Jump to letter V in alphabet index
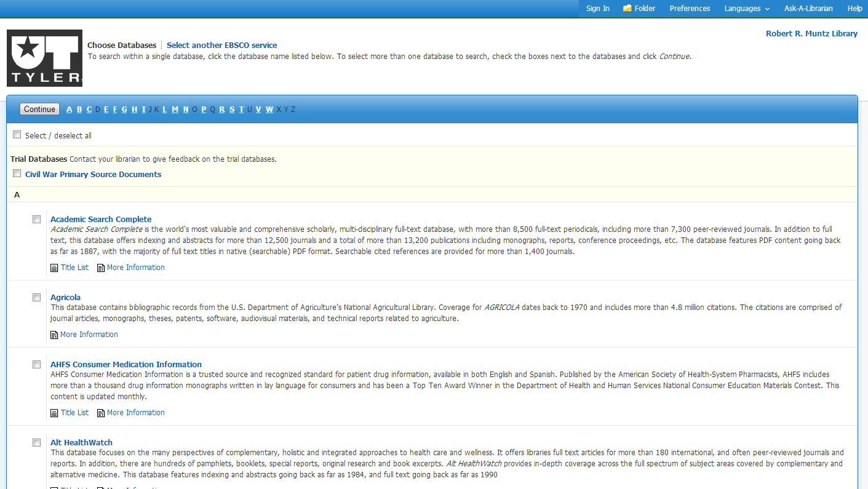The width and height of the screenshot is (868, 489). pyautogui.click(x=258, y=109)
